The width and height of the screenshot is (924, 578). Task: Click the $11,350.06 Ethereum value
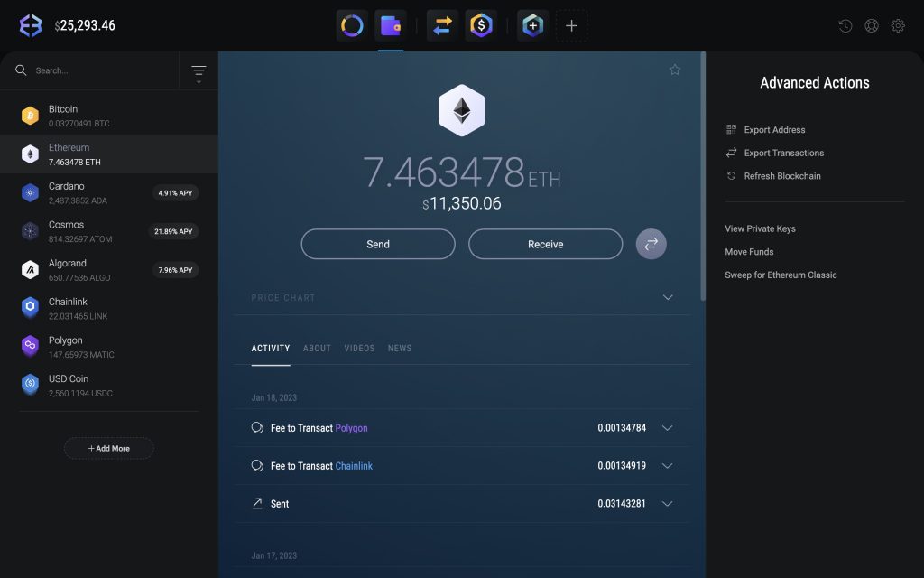462,203
